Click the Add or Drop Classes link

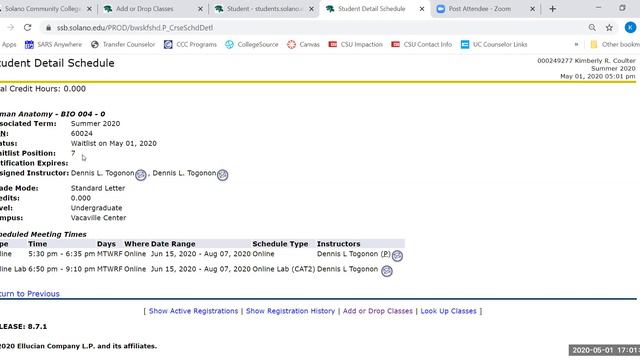[x=378, y=311]
